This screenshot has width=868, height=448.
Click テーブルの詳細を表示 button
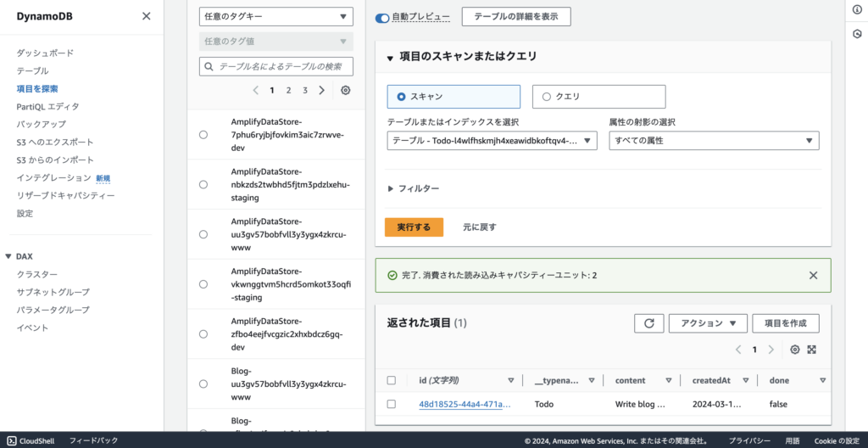(516, 17)
